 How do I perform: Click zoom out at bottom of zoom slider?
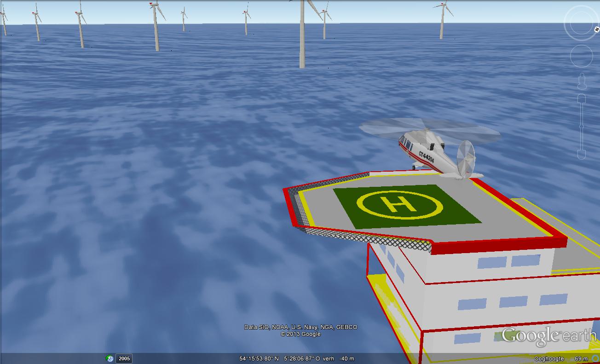coord(582,155)
